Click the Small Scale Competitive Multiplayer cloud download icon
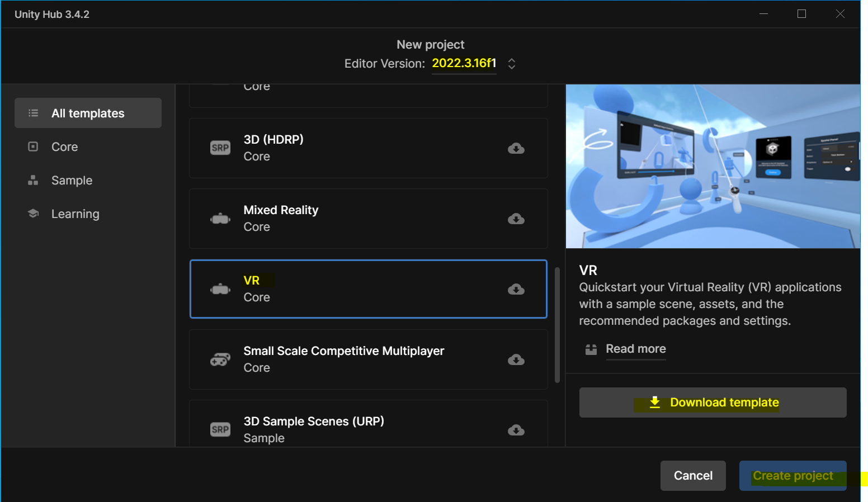 [516, 359]
